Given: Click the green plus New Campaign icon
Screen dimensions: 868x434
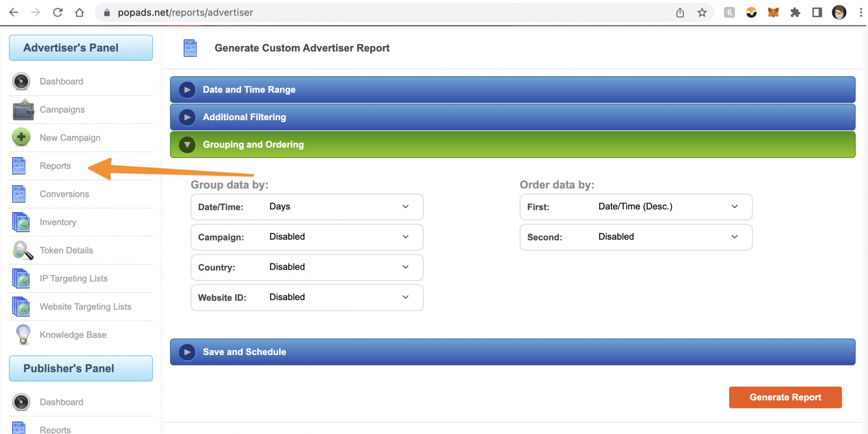Looking at the screenshot, I should tap(21, 138).
